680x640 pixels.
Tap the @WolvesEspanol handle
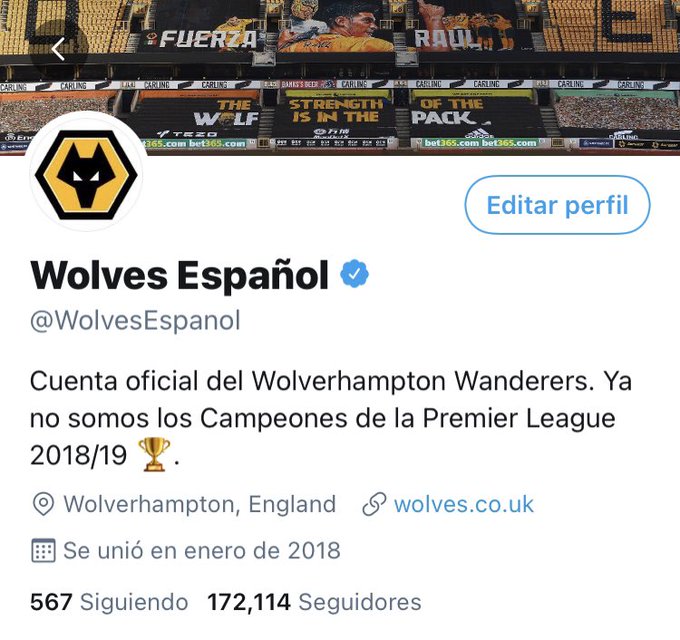point(135,321)
